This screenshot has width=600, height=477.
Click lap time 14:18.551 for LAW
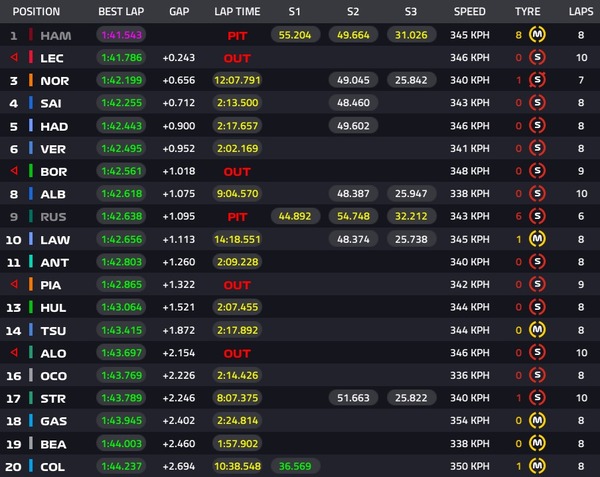tap(237, 239)
